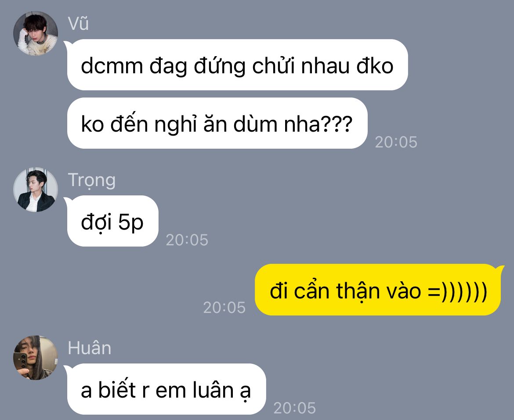Click the timestamp beside Huân's message
This screenshot has width=514, height=420.
(294, 408)
